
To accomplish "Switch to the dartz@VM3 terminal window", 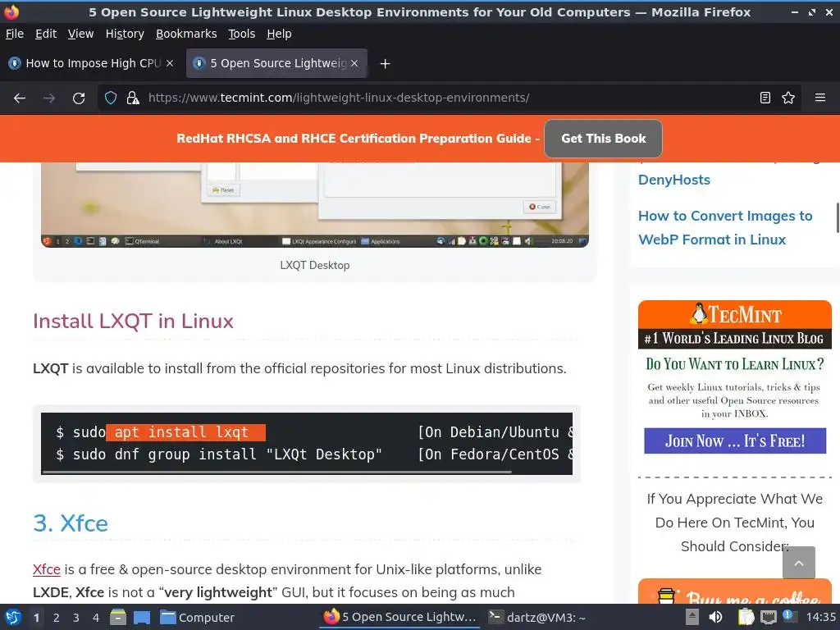I will click(x=537, y=618).
